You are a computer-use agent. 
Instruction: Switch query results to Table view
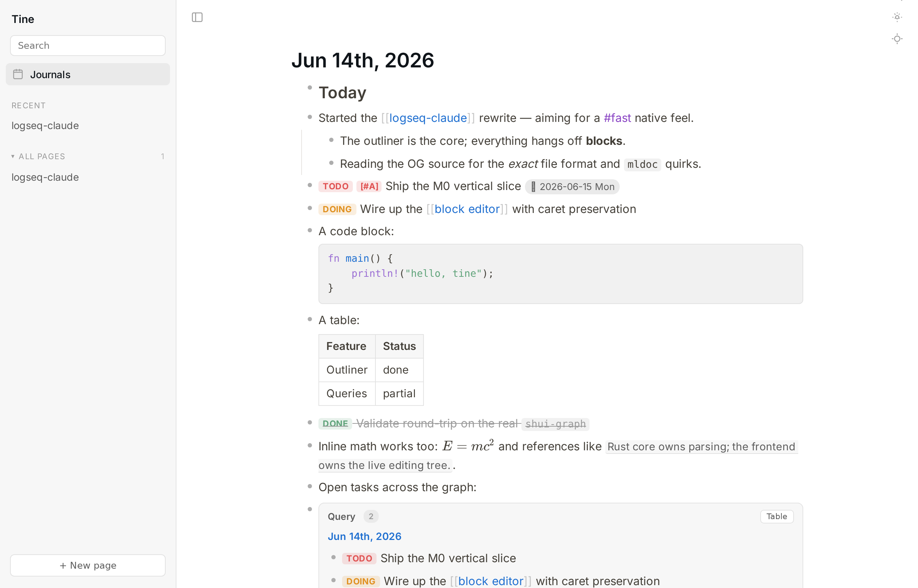click(x=777, y=516)
